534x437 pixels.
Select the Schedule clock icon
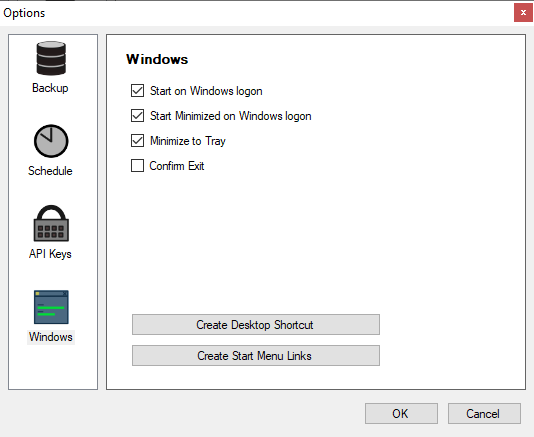(x=51, y=141)
